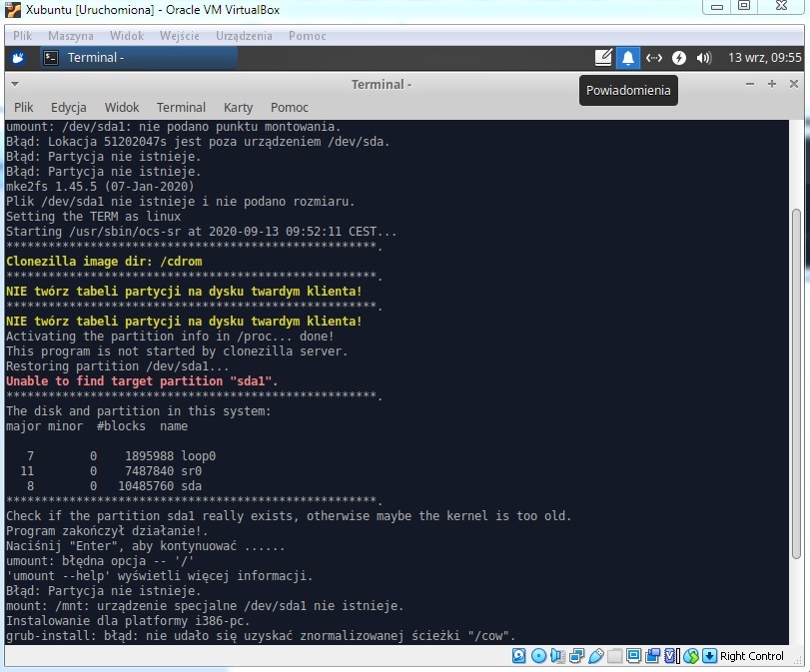Expand the terminal window menu arrow
Viewport: 810px width, 672px height.
[x=14, y=84]
